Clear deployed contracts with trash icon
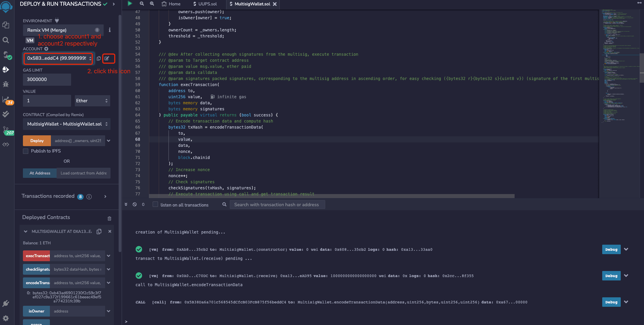644x325 pixels. (109, 218)
